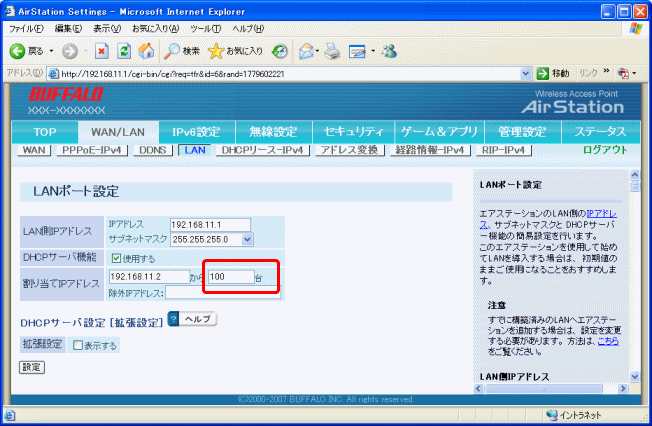
Task: Enable the 拡張設定 表示する checkbox
Action: (78, 345)
